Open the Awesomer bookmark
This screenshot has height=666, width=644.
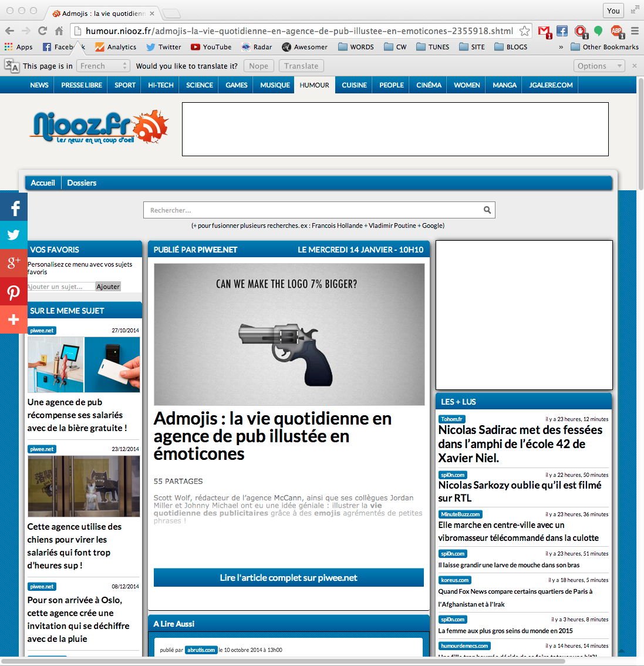(x=305, y=47)
